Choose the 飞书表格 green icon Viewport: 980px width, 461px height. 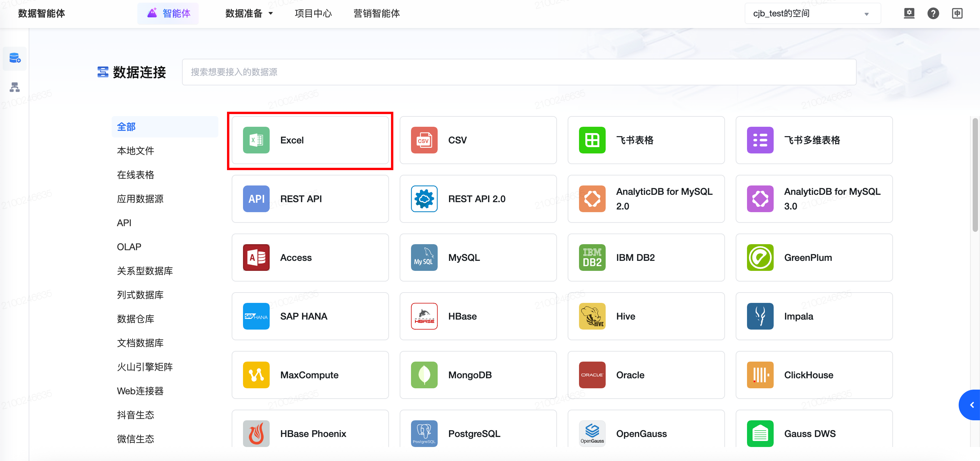point(592,140)
